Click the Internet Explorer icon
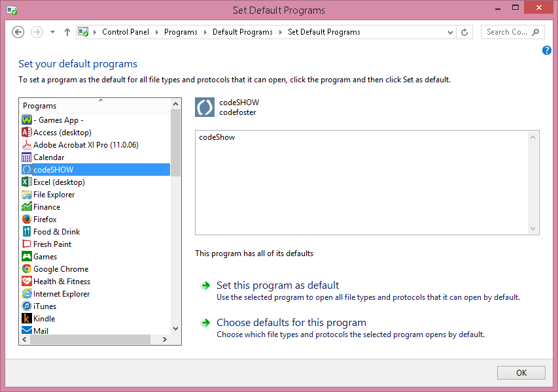The height and width of the screenshot is (392, 558). coord(27,294)
